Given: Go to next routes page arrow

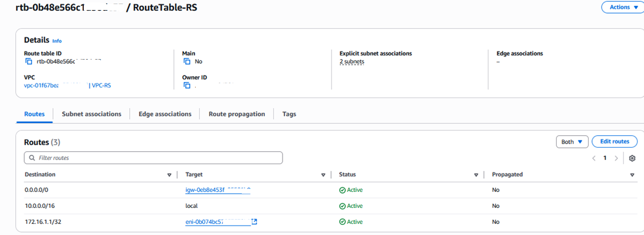Looking at the screenshot, I should click(x=616, y=158).
